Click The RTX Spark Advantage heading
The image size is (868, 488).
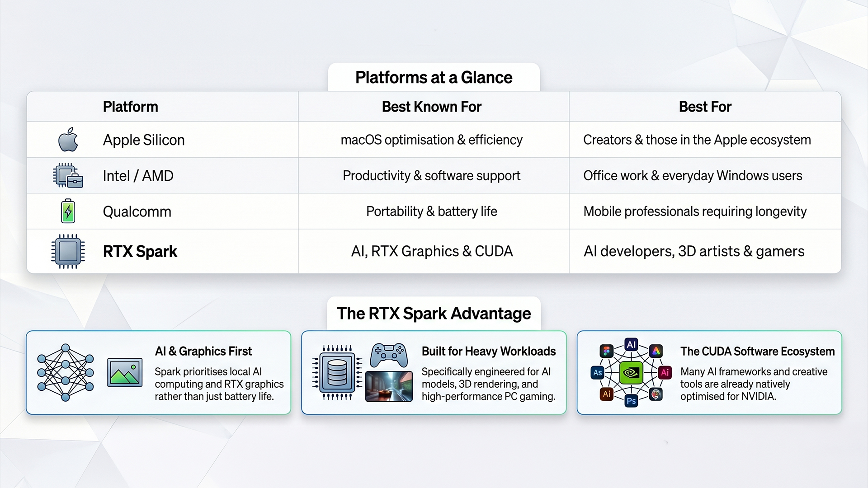pyautogui.click(x=434, y=313)
